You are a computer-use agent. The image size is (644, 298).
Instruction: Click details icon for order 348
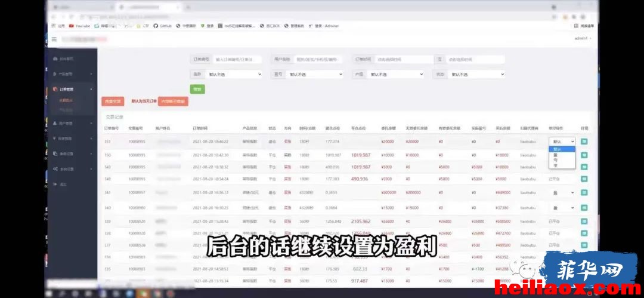584,179
